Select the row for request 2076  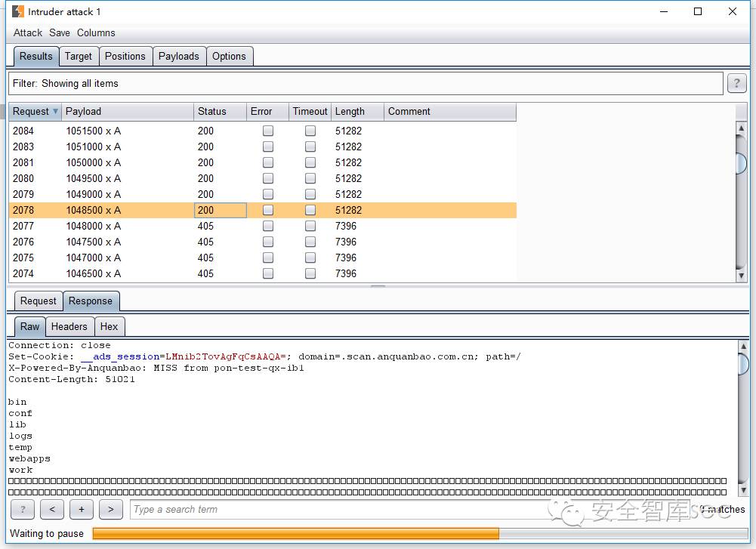tap(262, 242)
